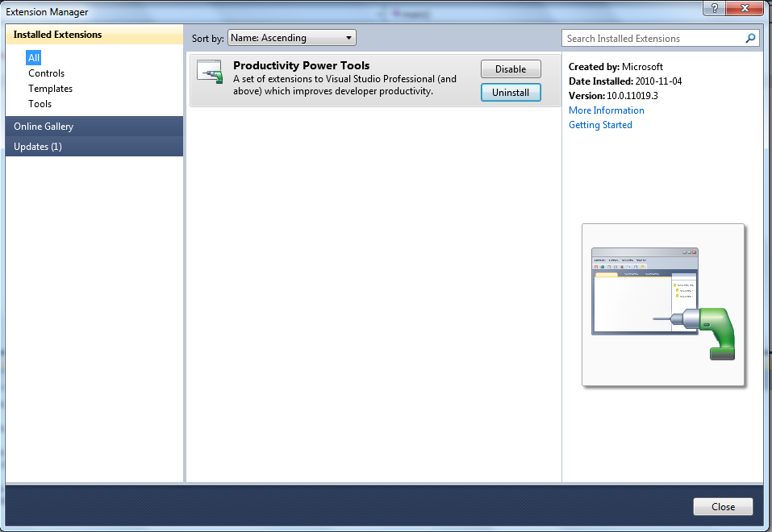Pick the Tools category
772x532 pixels.
click(40, 104)
